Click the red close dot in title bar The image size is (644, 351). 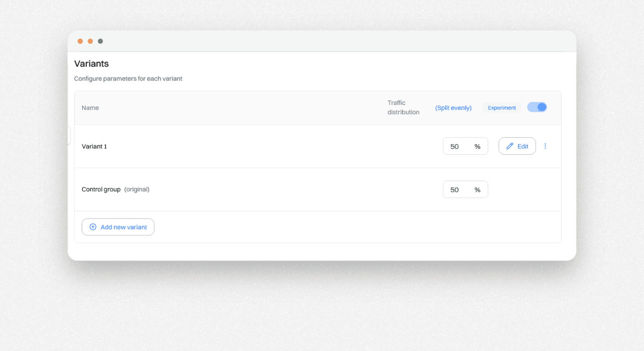point(80,41)
